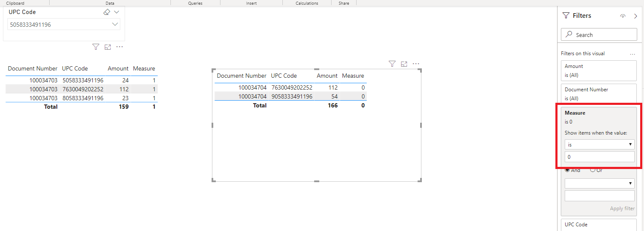This screenshot has width=644, height=231.
Task: Click filter icon above selected table
Action: point(392,64)
